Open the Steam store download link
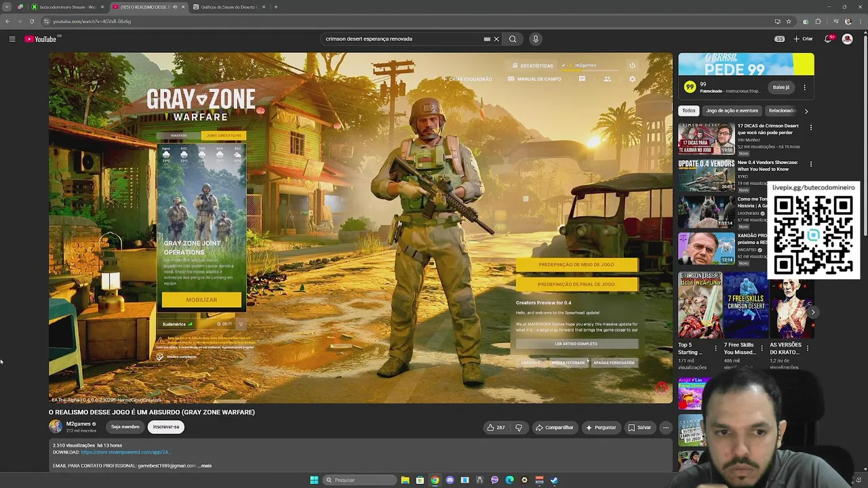Viewport: 868px width, 488px height. [125, 452]
